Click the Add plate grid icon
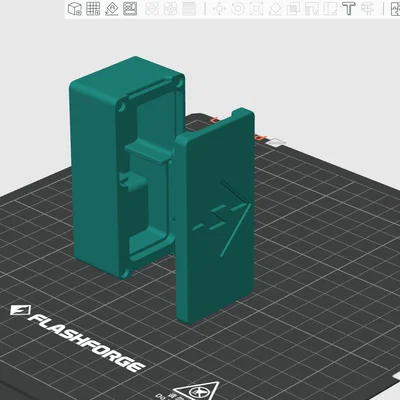400x400 pixels. click(x=93, y=9)
